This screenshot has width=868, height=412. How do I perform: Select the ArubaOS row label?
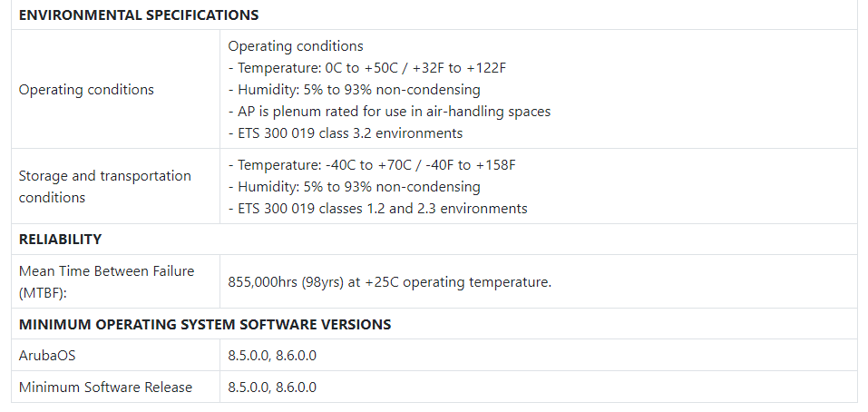coord(47,355)
